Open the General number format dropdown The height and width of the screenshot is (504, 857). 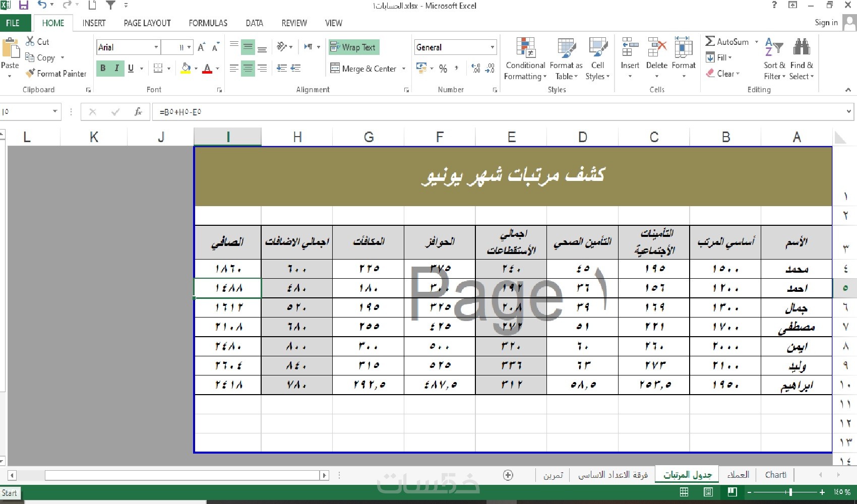coord(493,47)
